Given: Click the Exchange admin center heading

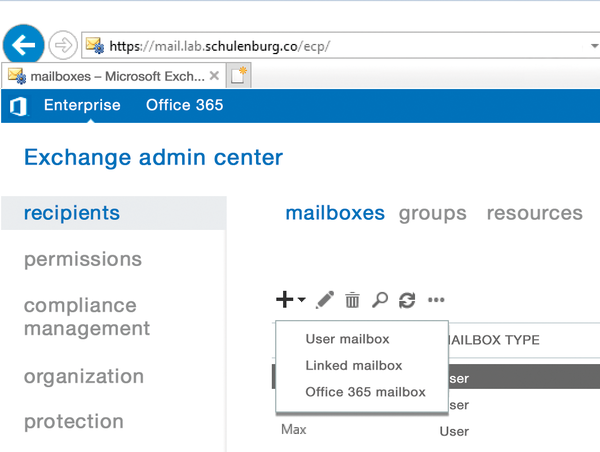Looking at the screenshot, I should click(153, 158).
